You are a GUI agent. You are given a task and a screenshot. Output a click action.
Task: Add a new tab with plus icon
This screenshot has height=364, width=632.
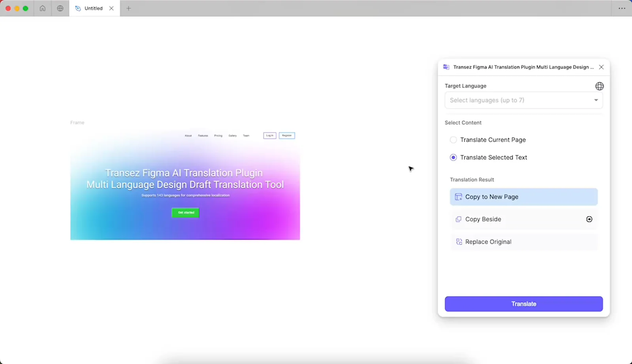click(x=128, y=8)
